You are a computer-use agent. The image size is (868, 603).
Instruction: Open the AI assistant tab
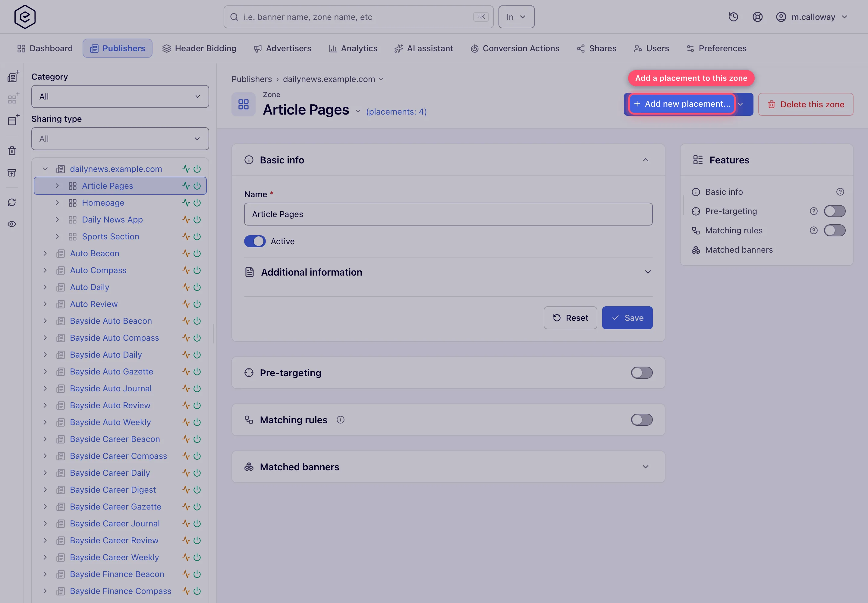(423, 48)
